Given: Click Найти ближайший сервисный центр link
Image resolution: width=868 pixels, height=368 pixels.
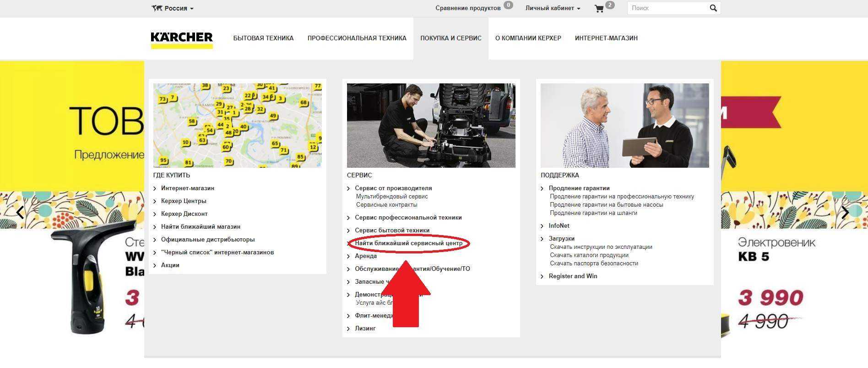Looking at the screenshot, I should click(408, 243).
